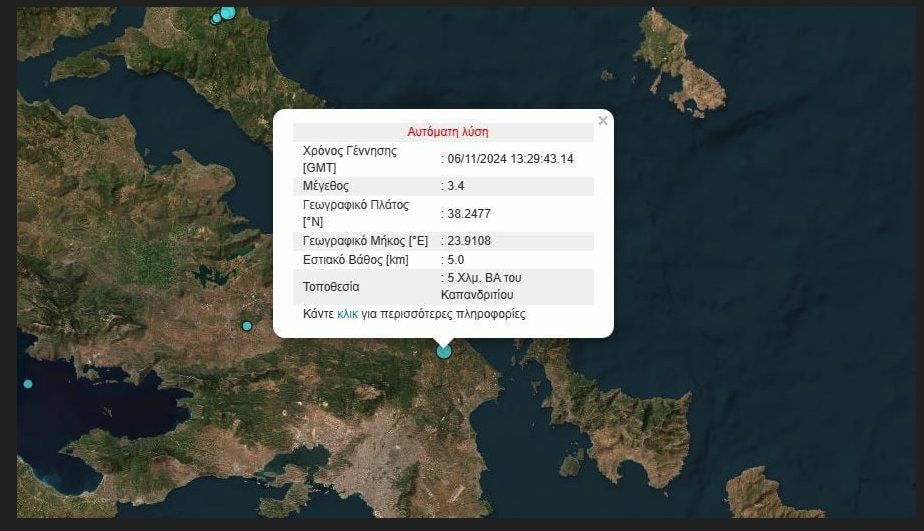Image resolution: width=924 pixels, height=531 pixels.
Task: Click the earthquake marker under the popup pointer
Action: (x=444, y=351)
